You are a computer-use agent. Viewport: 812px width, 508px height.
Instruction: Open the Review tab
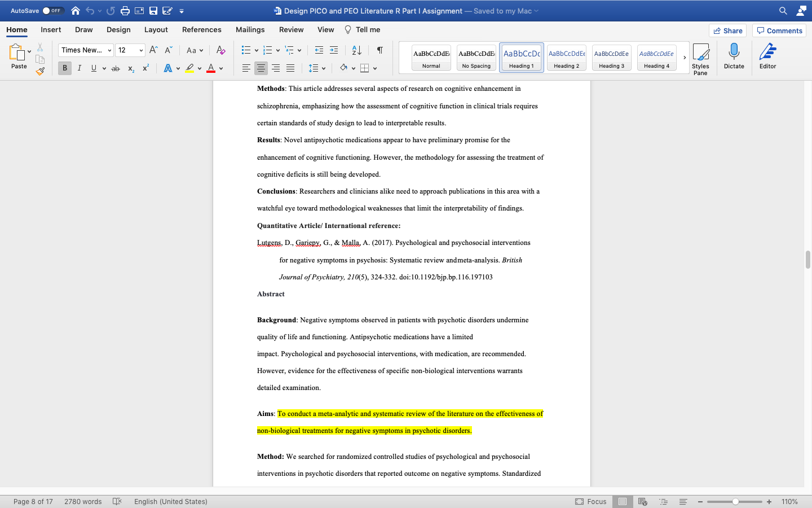(x=291, y=30)
